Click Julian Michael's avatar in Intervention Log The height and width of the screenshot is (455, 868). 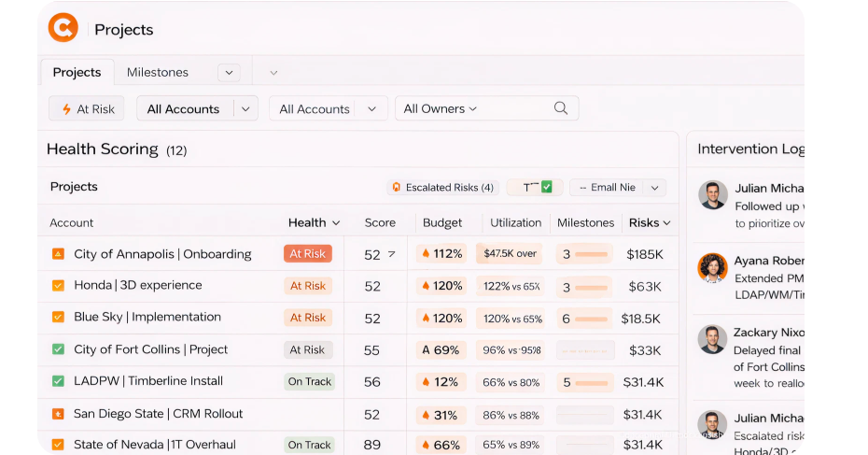tap(713, 195)
